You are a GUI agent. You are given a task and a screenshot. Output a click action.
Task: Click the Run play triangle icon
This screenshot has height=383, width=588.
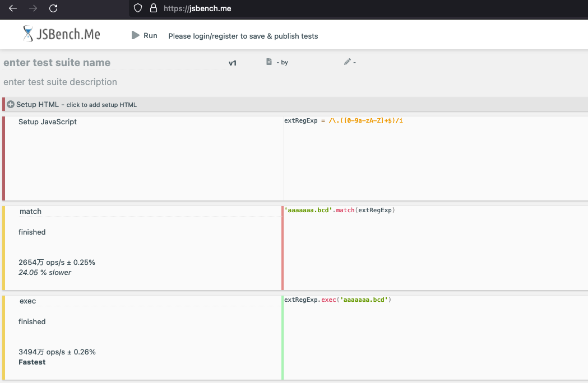[x=135, y=35]
